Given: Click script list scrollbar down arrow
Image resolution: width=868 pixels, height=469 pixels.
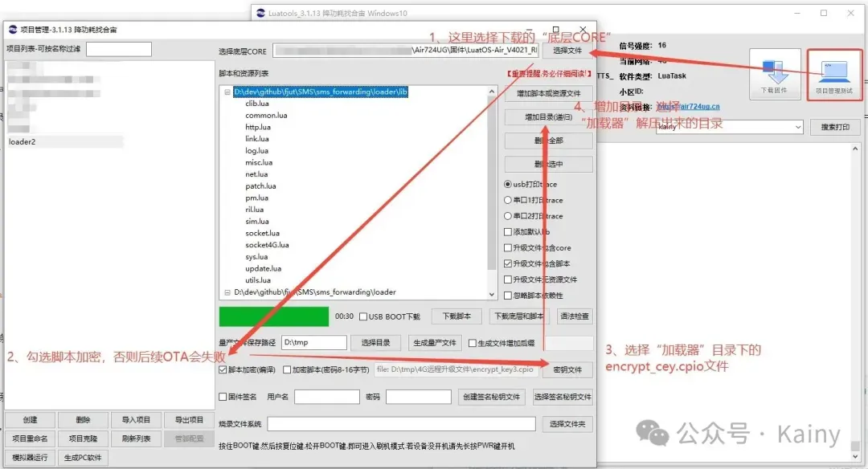Looking at the screenshot, I should click(x=492, y=295).
